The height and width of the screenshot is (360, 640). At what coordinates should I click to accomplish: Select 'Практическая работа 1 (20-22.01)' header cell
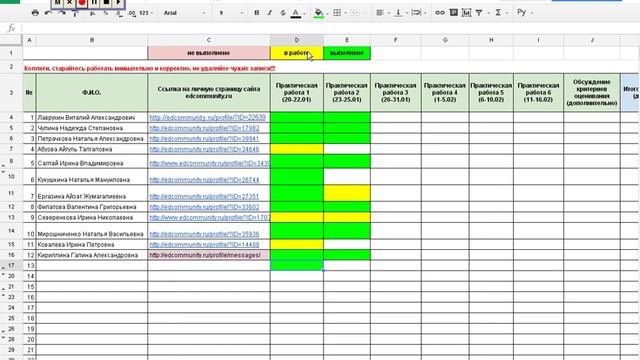(x=297, y=93)
